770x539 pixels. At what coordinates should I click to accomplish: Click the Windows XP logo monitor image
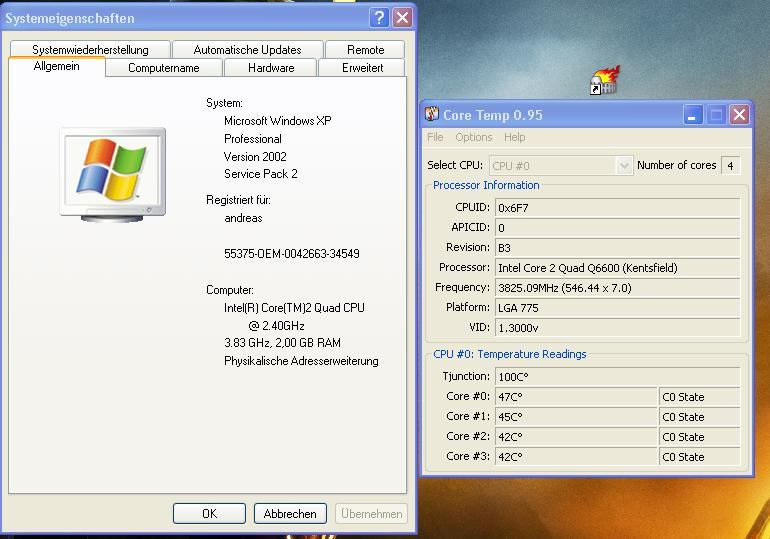[x=112, y=174]
